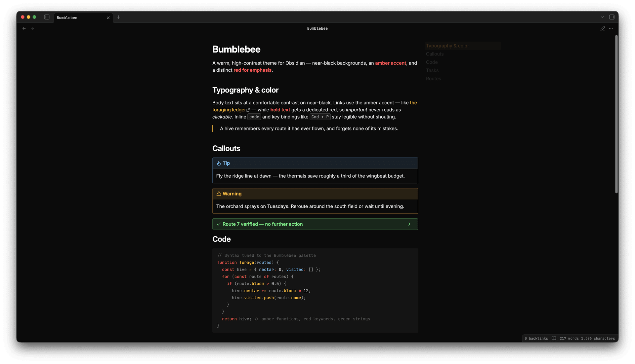Click the Code heading
This screenshot has width=635, height=364.
pyautogui.click(x=221, y=239)
